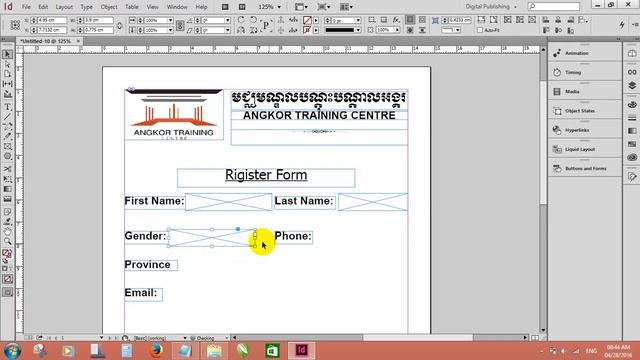Select the Pen tool
The height and width of the screenshot is (360, 640).
click(x=7, y=127)
